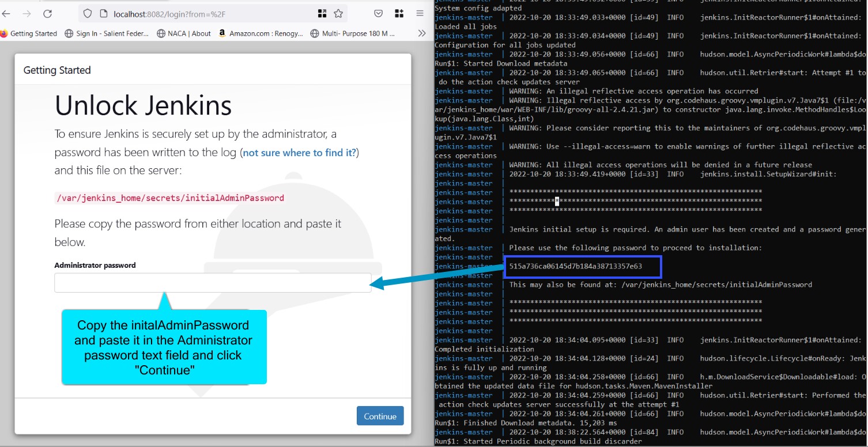This screenshot has height=447, width=868.
Task: Select the /var/jenkins_home/secrets/initialAdminPassword path text
Action: 170,198
